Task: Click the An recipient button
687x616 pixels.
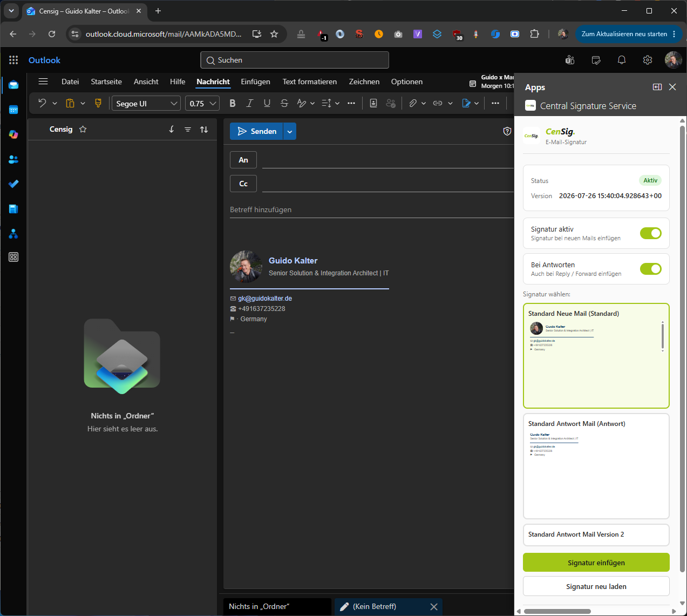Action: point(243,160)
